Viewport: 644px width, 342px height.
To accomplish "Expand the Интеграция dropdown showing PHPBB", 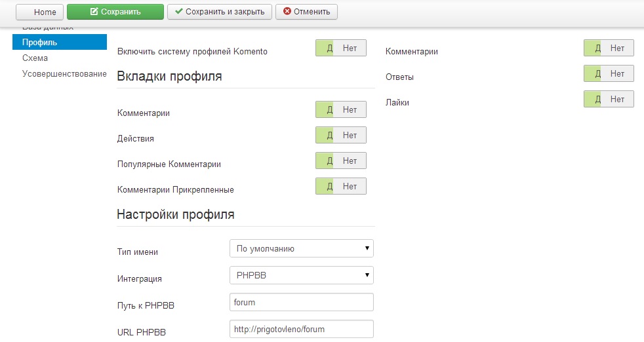I will [x=301, y=275].
